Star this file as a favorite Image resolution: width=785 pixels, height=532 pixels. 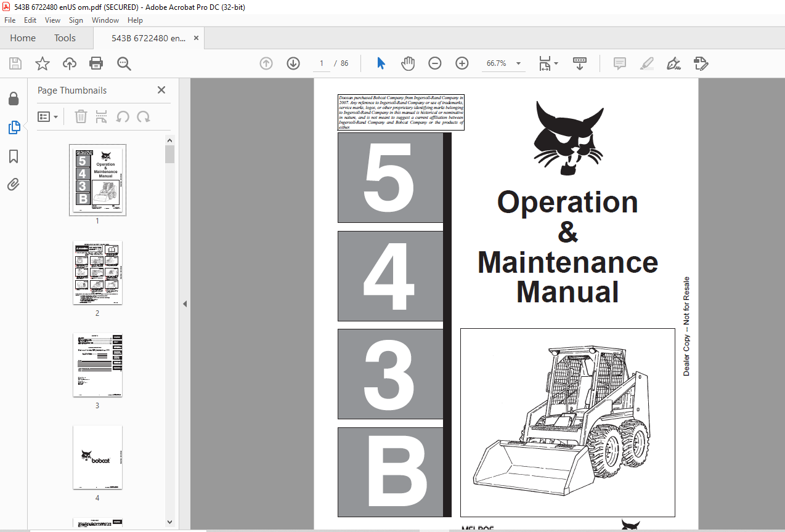[42, 63]
